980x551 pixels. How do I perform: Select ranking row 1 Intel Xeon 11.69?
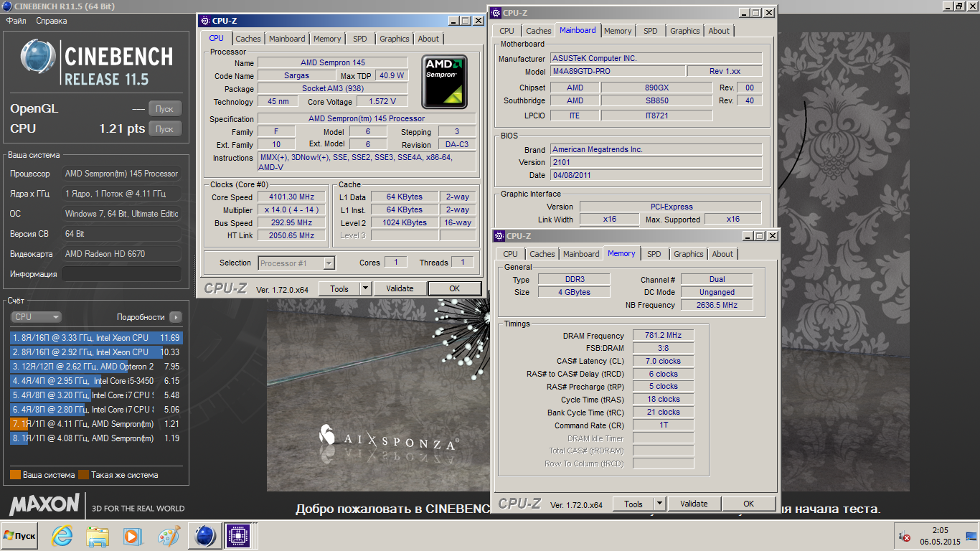pos(96,337)
